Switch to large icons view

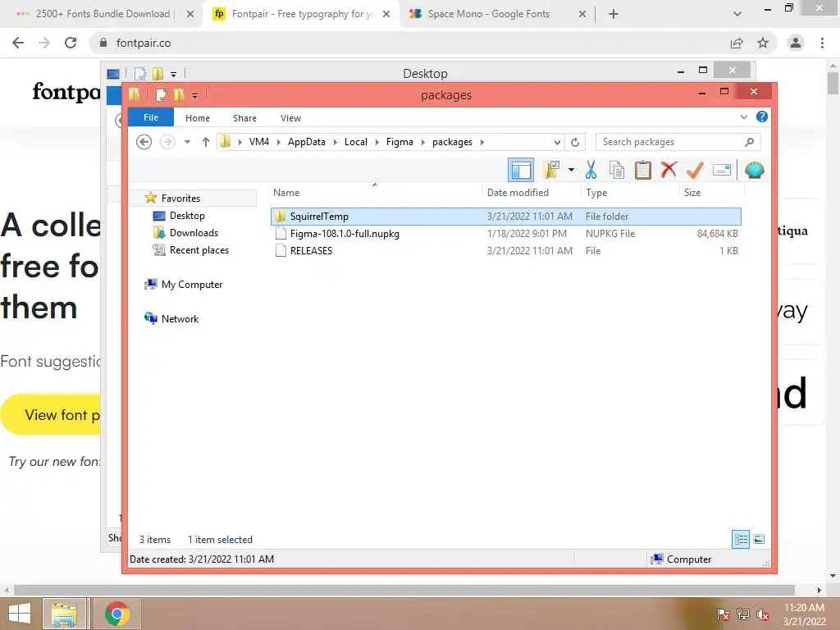(x=759, y=539)
